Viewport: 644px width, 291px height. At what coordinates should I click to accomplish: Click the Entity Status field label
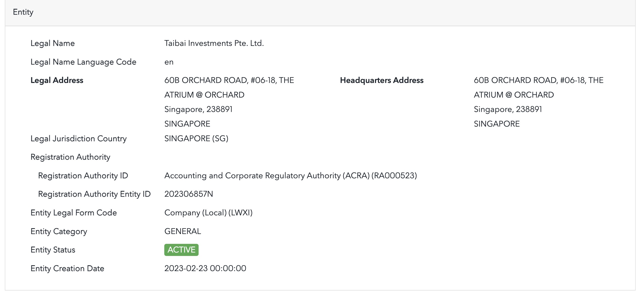click(x=53, y=250)
